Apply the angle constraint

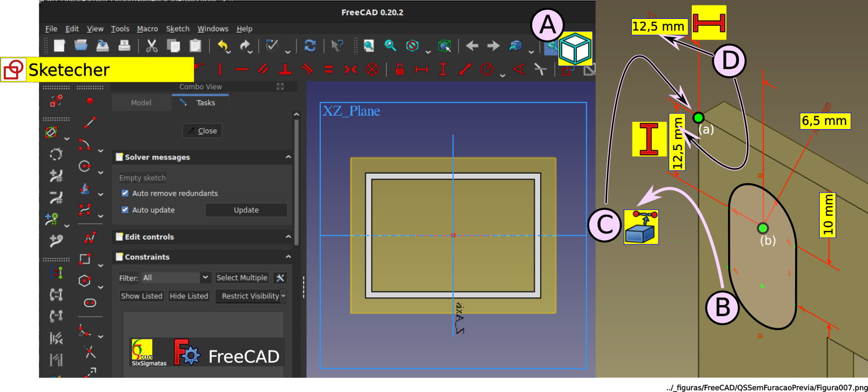pyautogui.click(x=519, y=69)
